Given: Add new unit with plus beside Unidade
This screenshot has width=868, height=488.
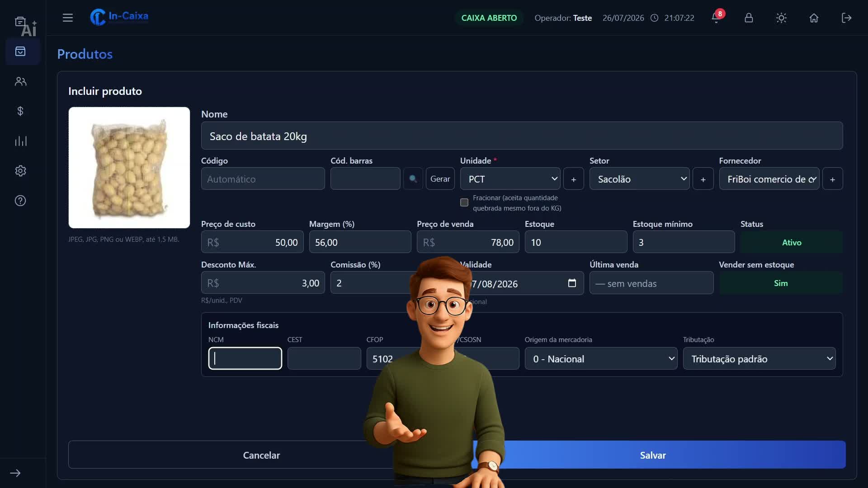Looking at the screenshot, I should click(574, 179).
